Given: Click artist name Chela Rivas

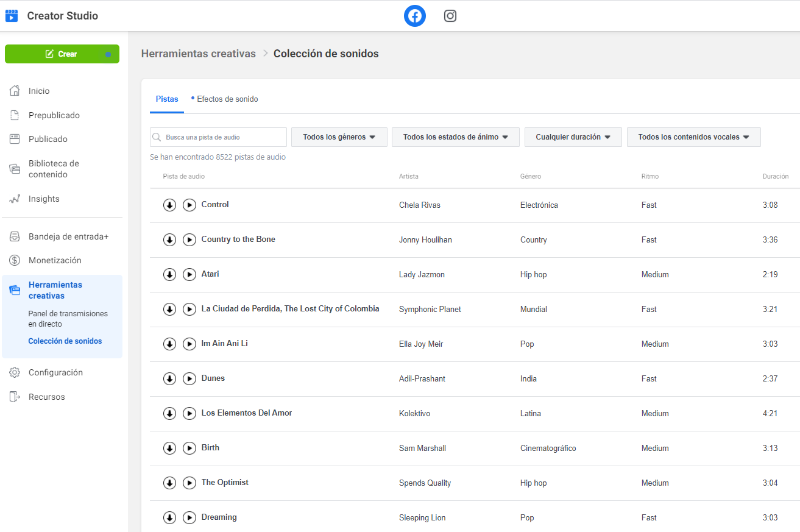Looking at the screenshot, I should [420, 205].
